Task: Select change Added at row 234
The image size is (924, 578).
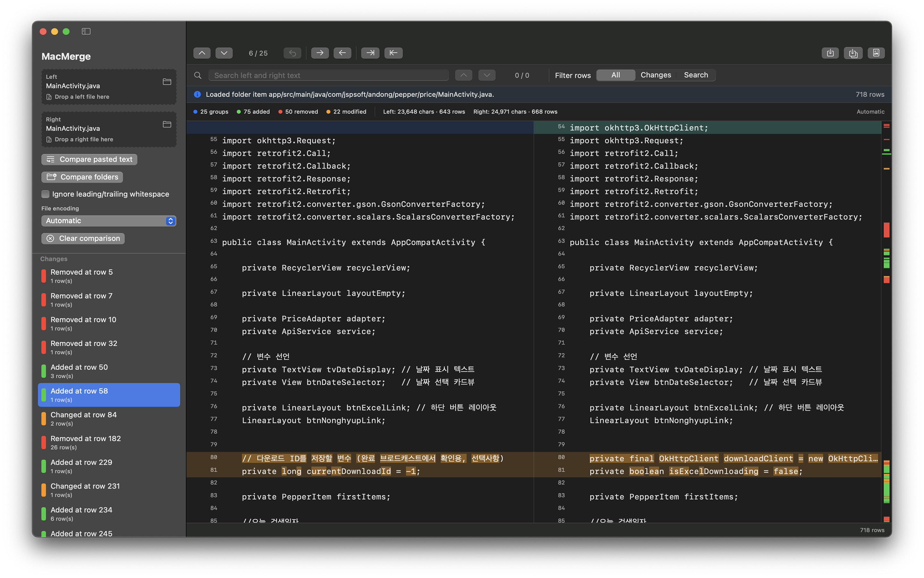Action: 109,514
